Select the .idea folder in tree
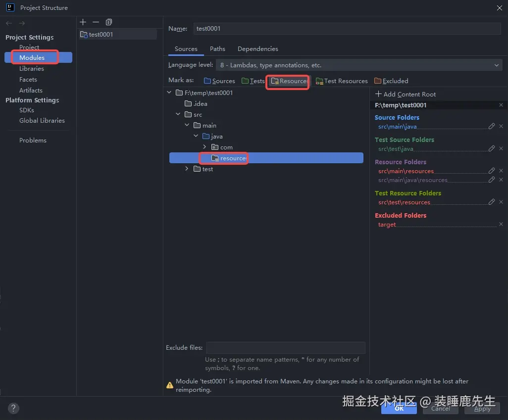Screen dimensions: 508x420 196,103
